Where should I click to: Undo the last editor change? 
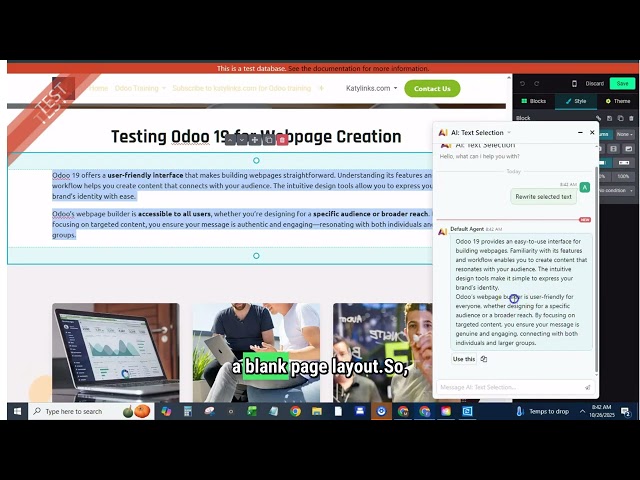522,84
